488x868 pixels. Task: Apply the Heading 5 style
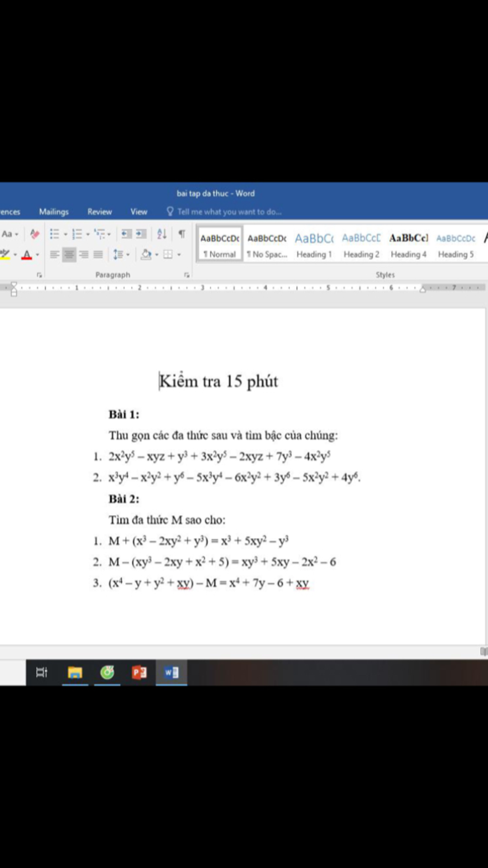coord(456,244)
